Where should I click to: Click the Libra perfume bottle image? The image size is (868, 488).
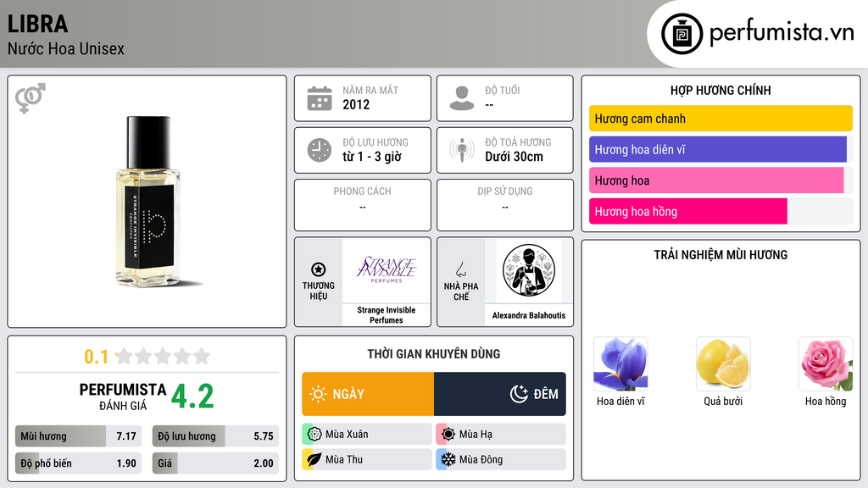pyautogui.click(x=147, y=202)
